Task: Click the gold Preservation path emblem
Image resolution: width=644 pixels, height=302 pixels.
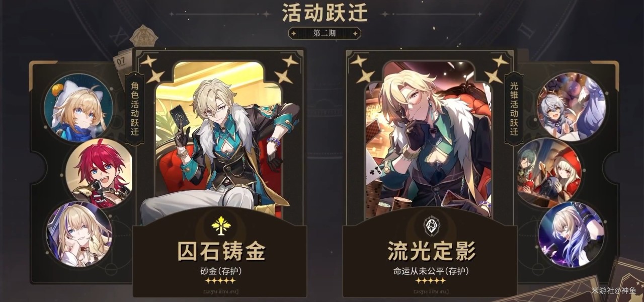Action: [x=220, y=225]
